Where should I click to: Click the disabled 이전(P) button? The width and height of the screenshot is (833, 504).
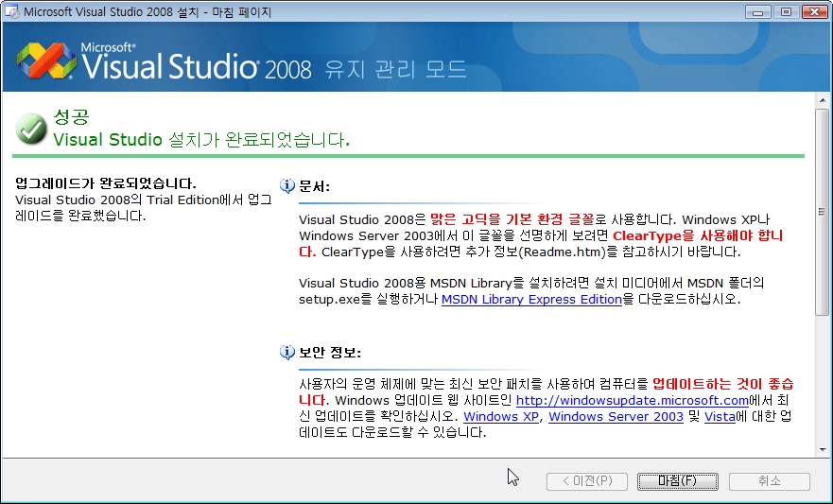click(x=587, y=481)
